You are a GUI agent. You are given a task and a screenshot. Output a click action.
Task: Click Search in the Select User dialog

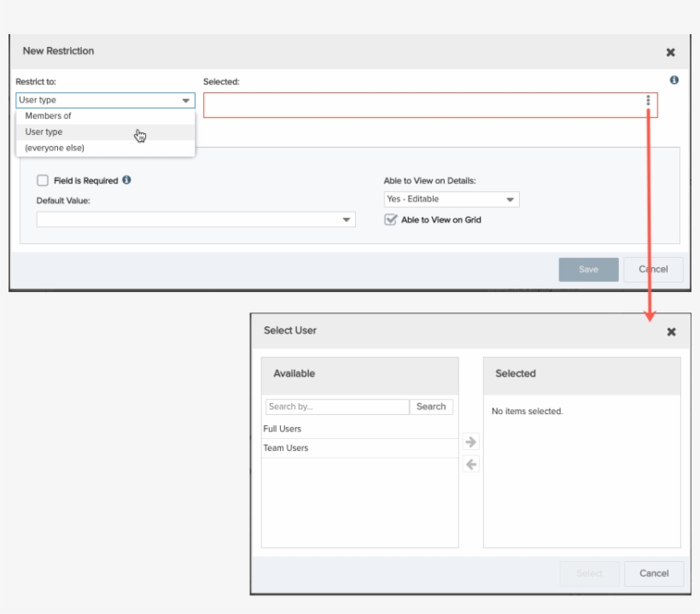(431, 406)
